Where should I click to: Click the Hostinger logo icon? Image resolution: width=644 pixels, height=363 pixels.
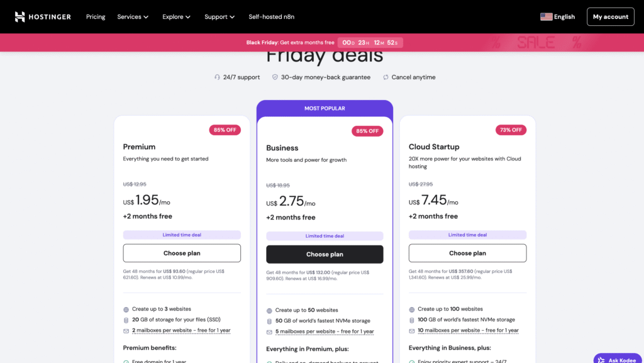tap(19, 17)
